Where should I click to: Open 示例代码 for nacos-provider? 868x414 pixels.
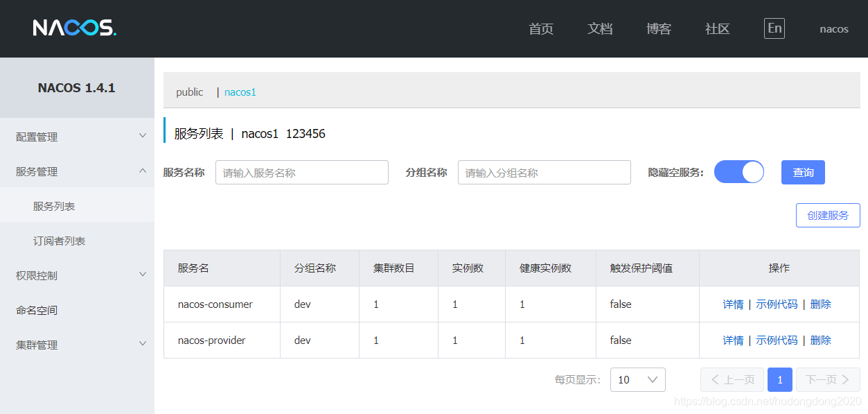coord(777,340)
